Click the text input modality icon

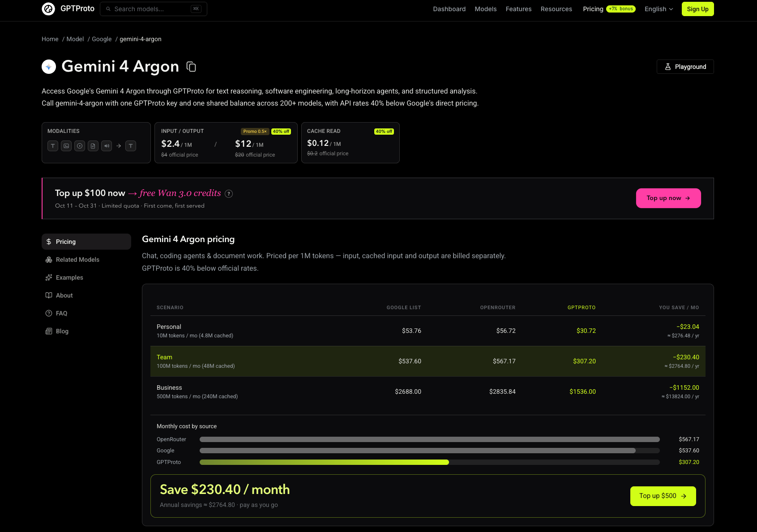(x=53, y=146)
